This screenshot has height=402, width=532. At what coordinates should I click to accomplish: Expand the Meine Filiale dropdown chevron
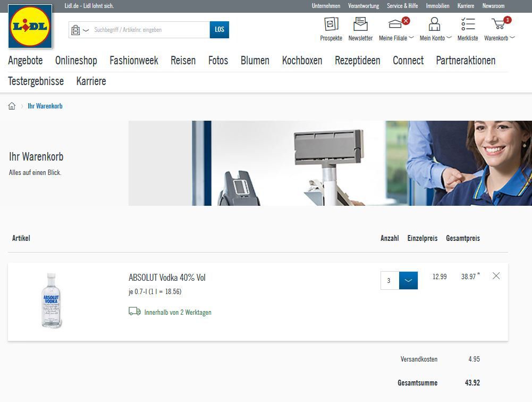[x=411, y=37]
